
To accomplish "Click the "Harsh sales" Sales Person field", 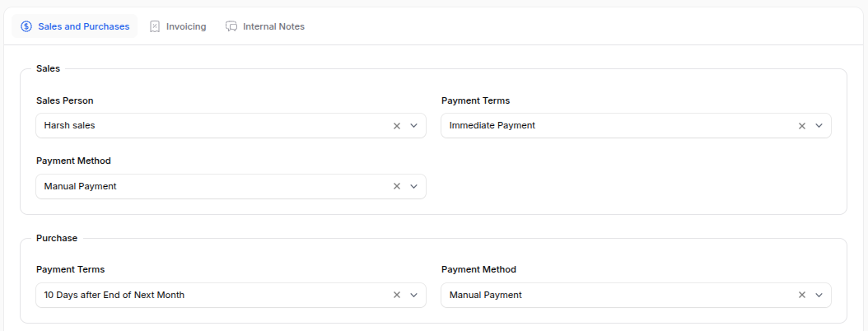I will [206, 126].
